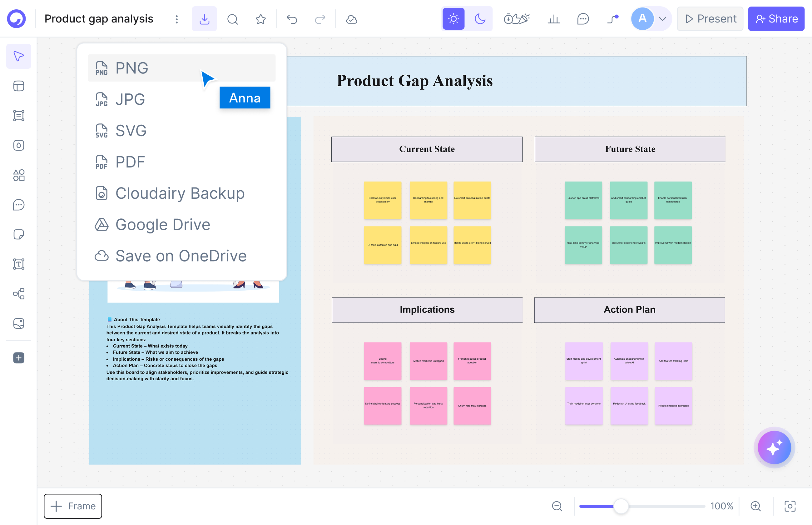
Task: Select the pointer selection tool
Action: [x=19, y=56]
